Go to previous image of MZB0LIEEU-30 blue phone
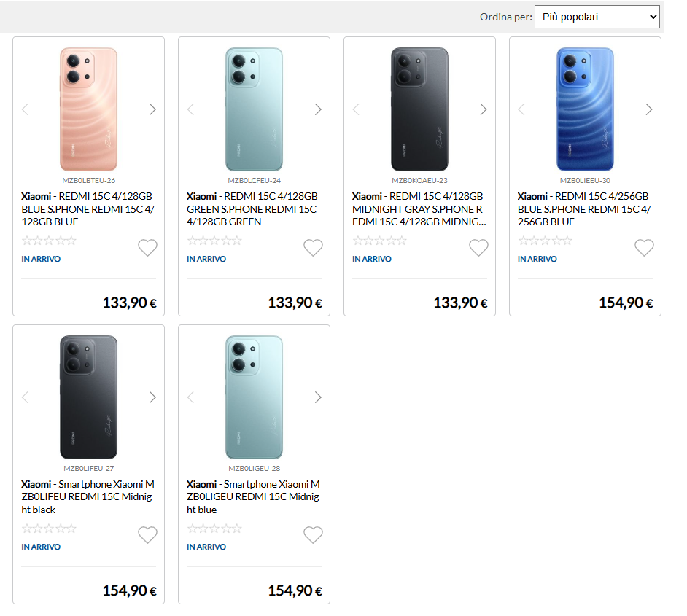The height and width of the screenshot is (616, 687). point(521,109)
